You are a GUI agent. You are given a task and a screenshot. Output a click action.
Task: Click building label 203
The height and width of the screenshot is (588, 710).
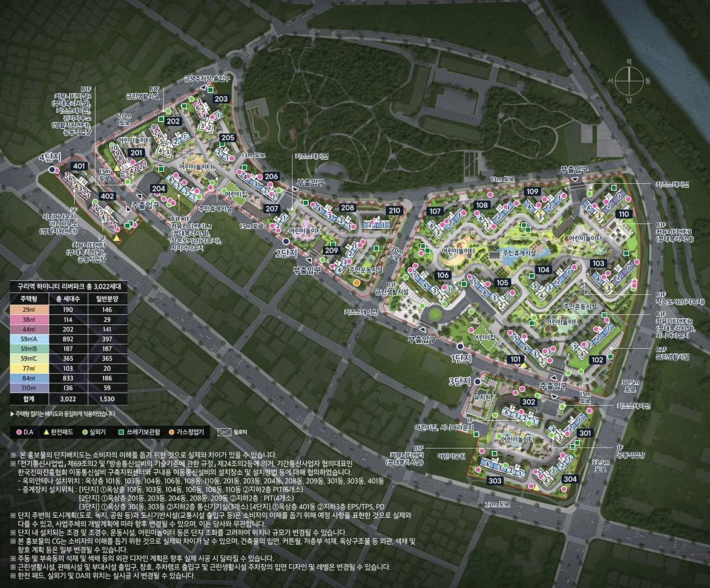click(221, 99)
